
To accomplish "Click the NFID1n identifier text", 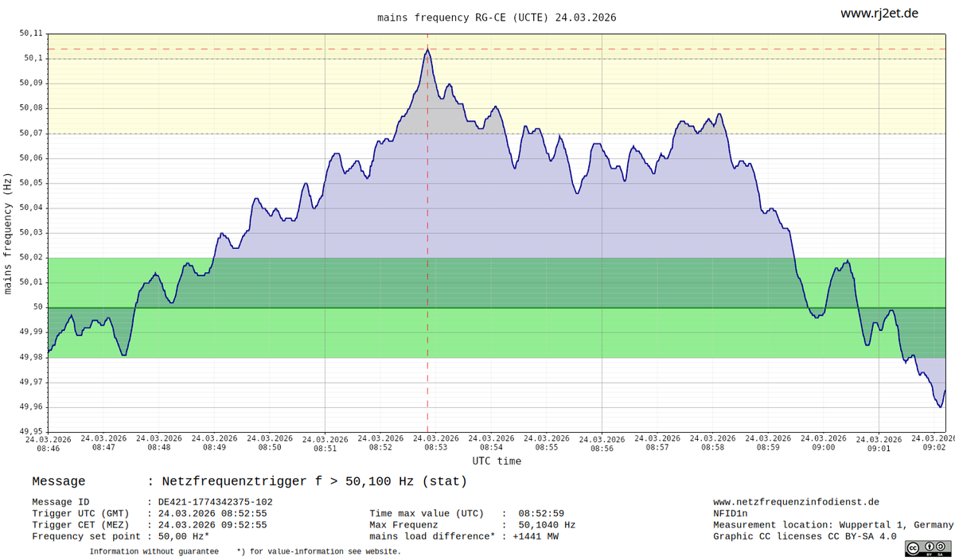I will tap(731, 514).
